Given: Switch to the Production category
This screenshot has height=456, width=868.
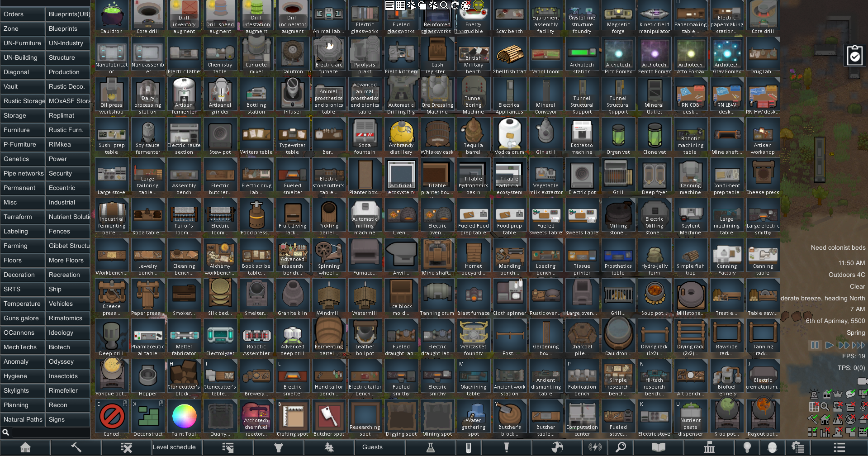Looking at the screenshot, I should [x=68, y=72].
